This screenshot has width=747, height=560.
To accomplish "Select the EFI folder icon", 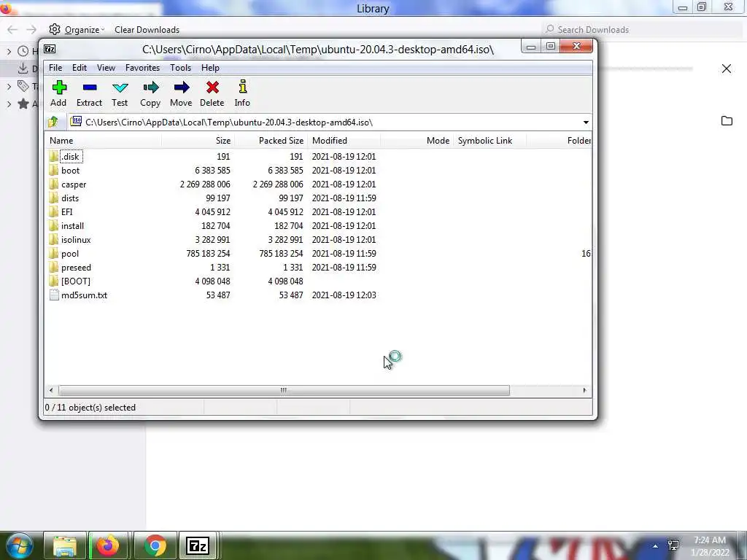I will pyautogui.click(x=53, y=211).
